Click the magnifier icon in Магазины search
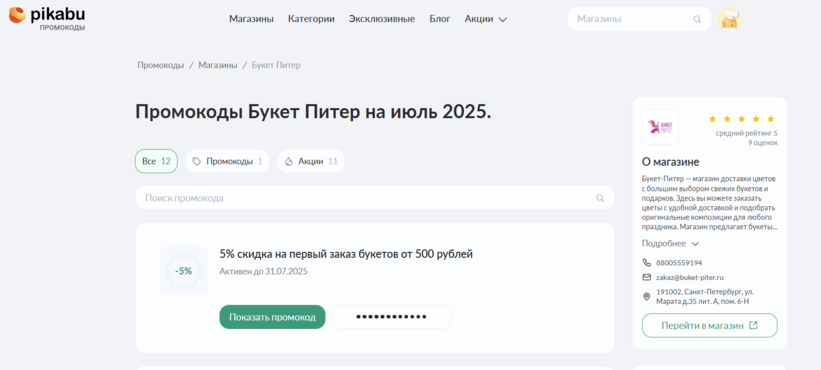This screenshot has width=821, height=370. pos(697,19)
